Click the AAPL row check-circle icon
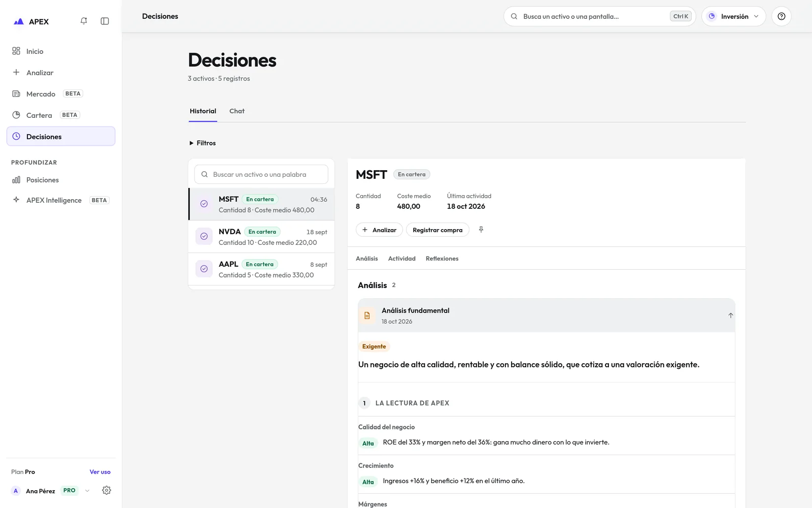This screenshot has height=508, width=812. [204, 269]
